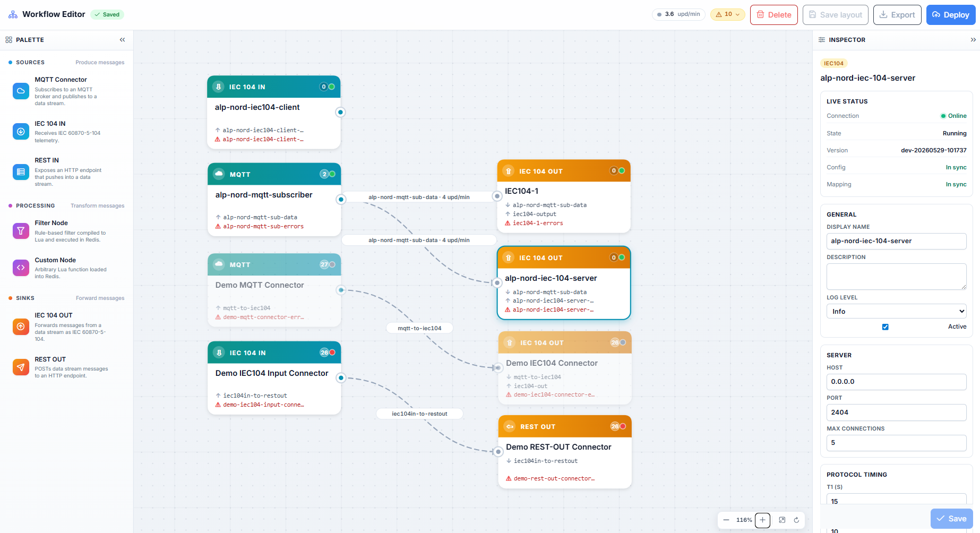Click the Custom Node palette icon

[21, 268]
